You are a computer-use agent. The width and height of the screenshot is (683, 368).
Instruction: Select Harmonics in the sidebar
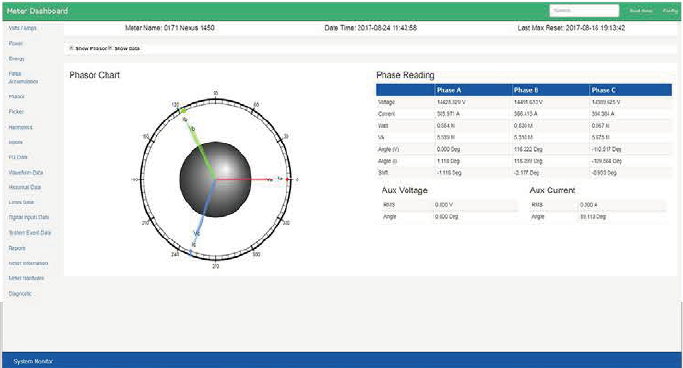(20, 128)
